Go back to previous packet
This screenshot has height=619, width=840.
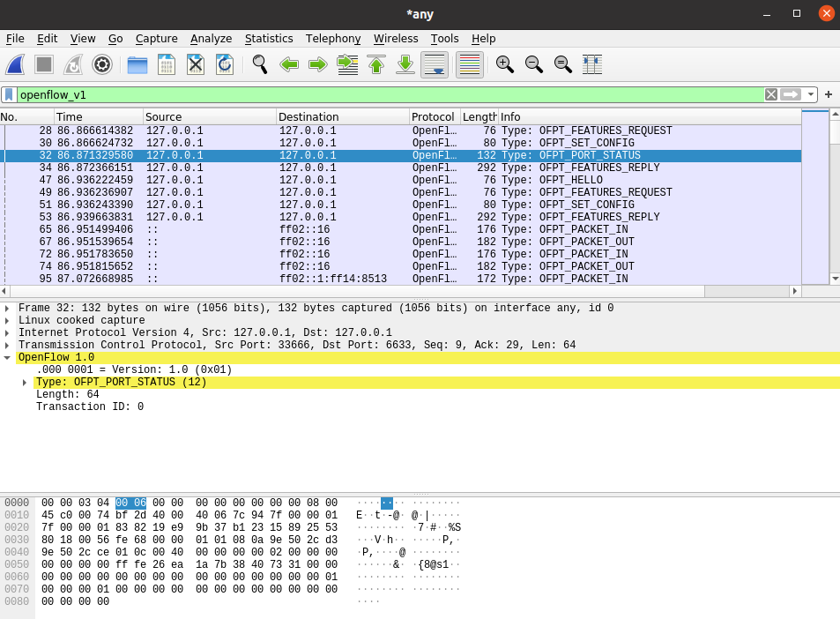(x=289, y=65)
